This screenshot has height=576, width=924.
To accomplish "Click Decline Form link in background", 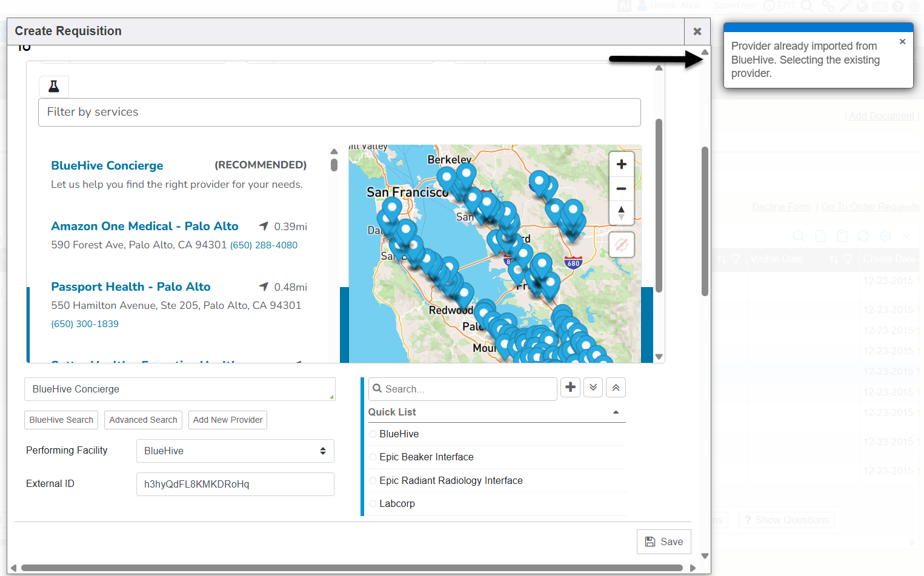I will [781, 207].
